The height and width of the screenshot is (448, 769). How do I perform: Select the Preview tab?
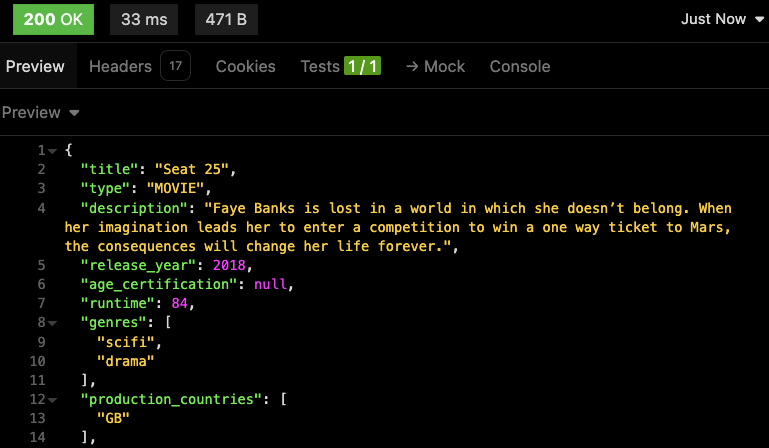tap(35, 66)
